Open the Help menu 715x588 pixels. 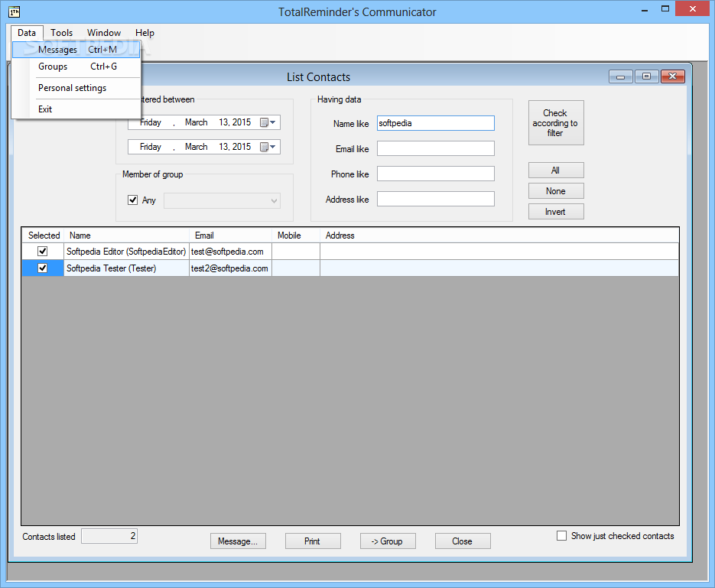pyautogui.click(x=145, y=33)
